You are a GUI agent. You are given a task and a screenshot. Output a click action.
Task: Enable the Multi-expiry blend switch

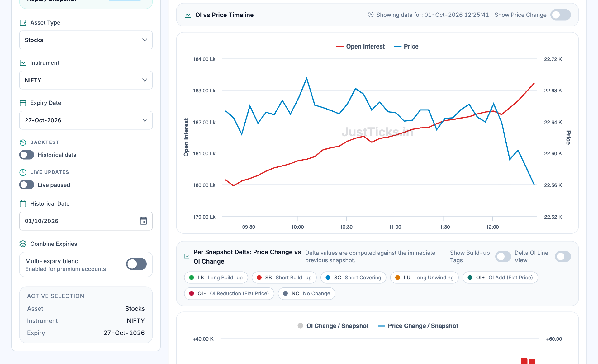(x=136, y=264)
